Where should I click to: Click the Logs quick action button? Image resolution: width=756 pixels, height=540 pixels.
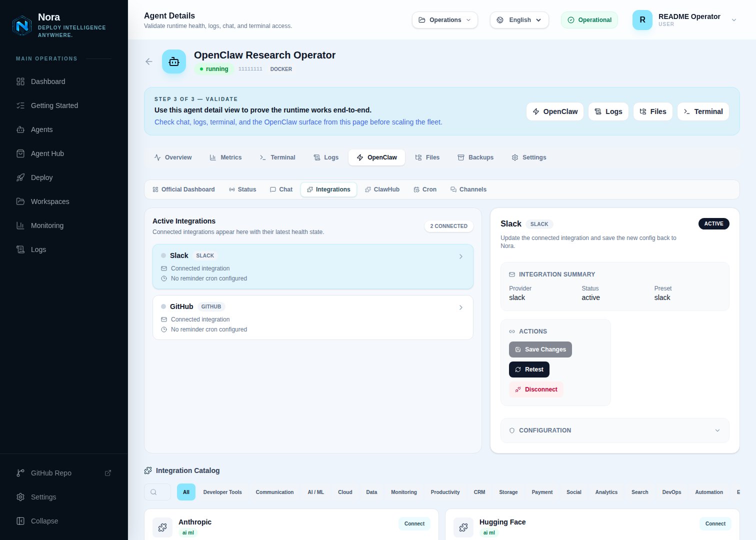[608, 111]
